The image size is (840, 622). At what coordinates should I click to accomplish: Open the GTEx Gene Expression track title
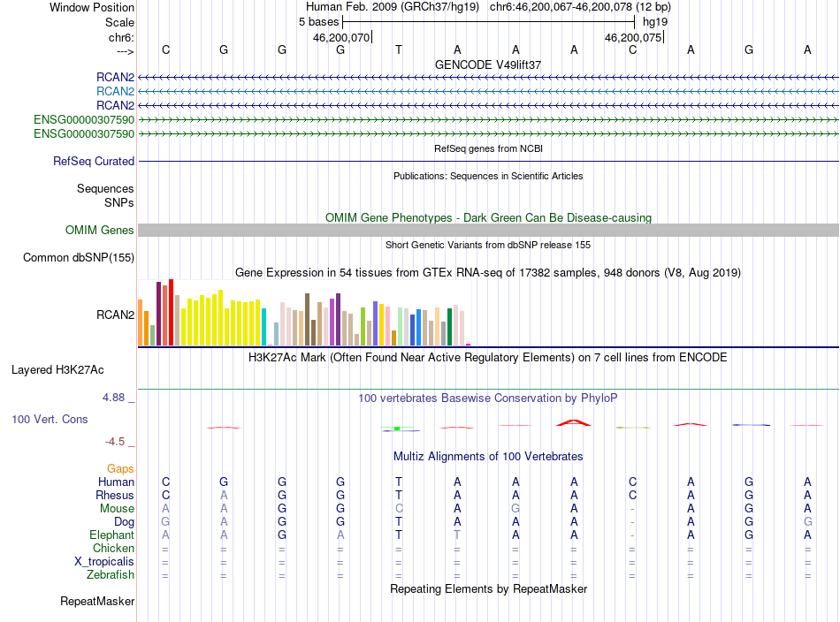coord(488,272)
